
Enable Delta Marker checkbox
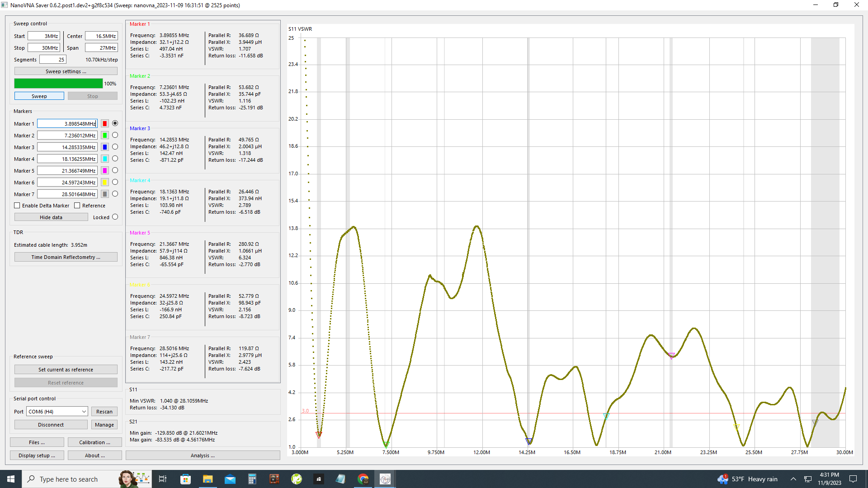[17, 206]
